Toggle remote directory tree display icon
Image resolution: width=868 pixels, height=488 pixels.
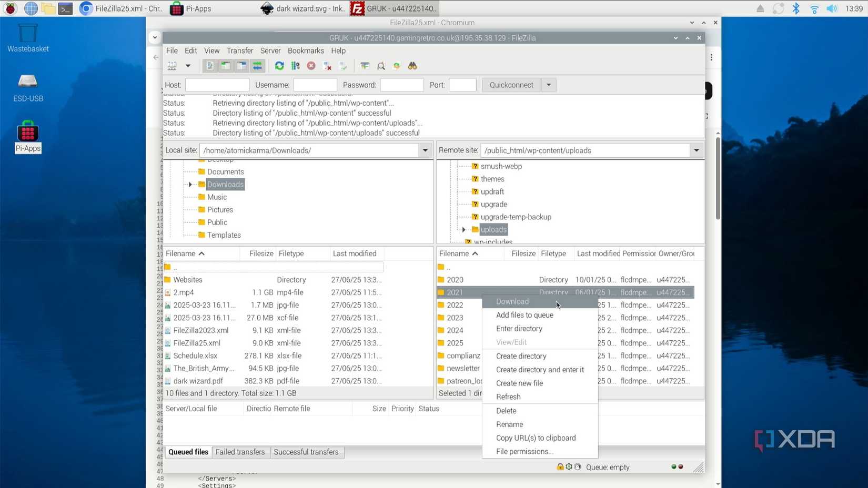[241, 66]
